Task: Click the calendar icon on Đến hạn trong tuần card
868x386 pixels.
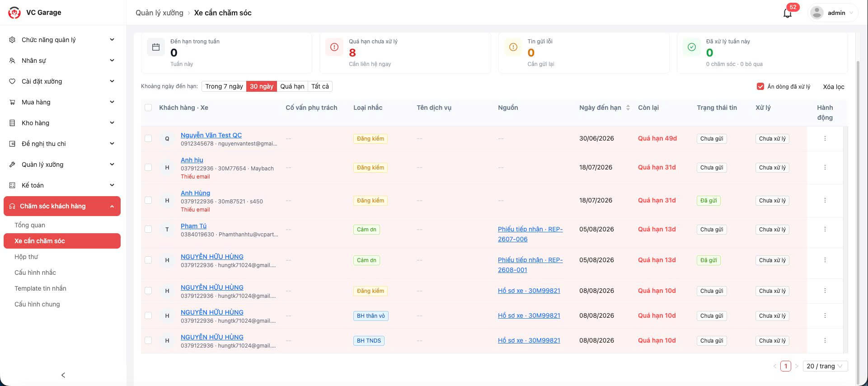Action: pos(156,47)
